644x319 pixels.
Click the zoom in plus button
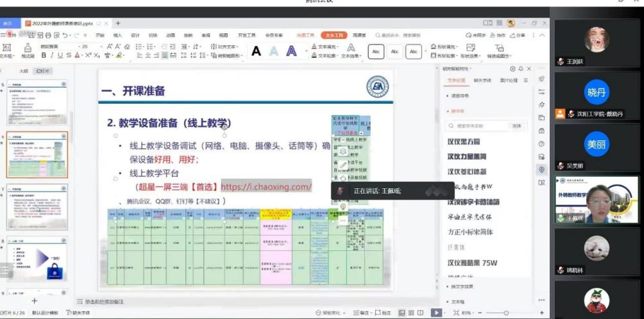pyautogui.click(x=542, y=313)
